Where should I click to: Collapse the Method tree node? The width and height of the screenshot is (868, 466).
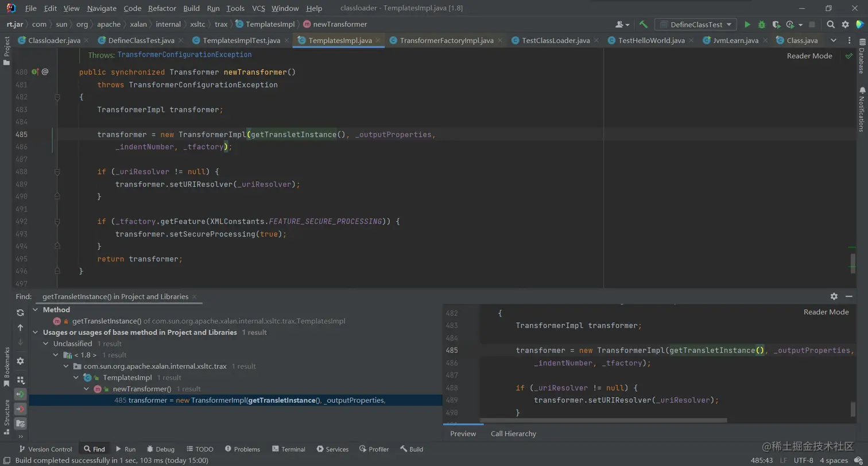click(x=35, y=310)
